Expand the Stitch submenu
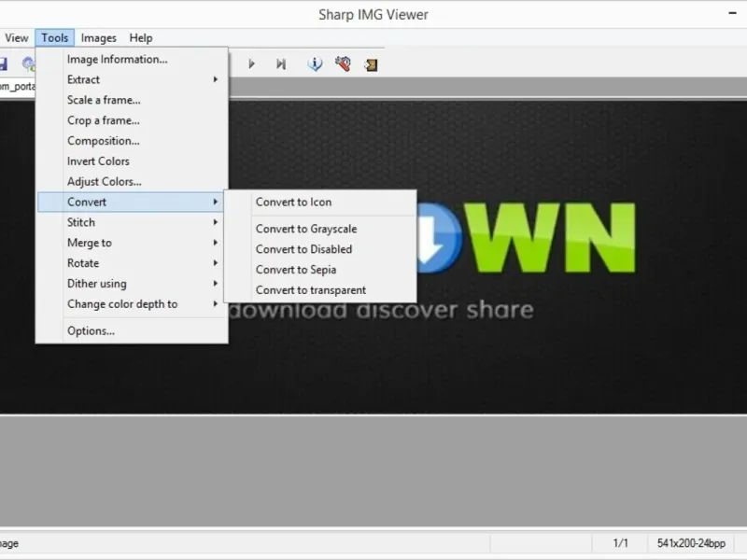747x560 pixels. (132, 222)
